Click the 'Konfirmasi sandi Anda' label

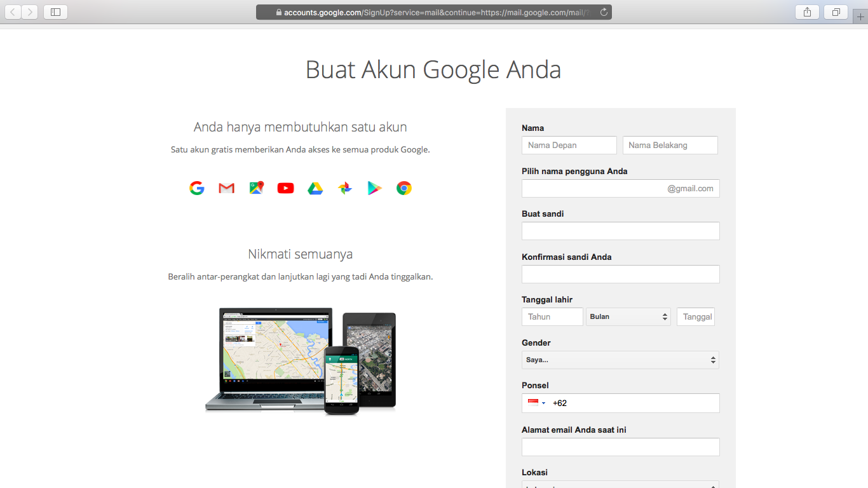click(567, 257)
